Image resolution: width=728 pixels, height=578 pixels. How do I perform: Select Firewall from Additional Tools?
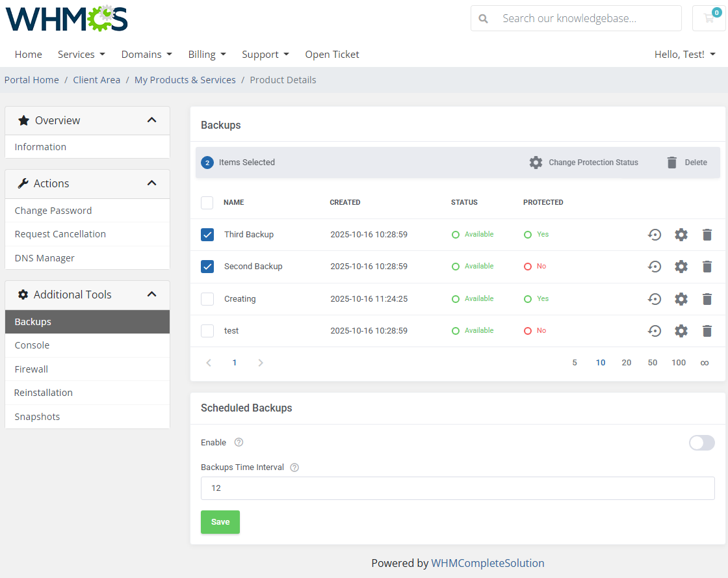(x=31, y=369)
